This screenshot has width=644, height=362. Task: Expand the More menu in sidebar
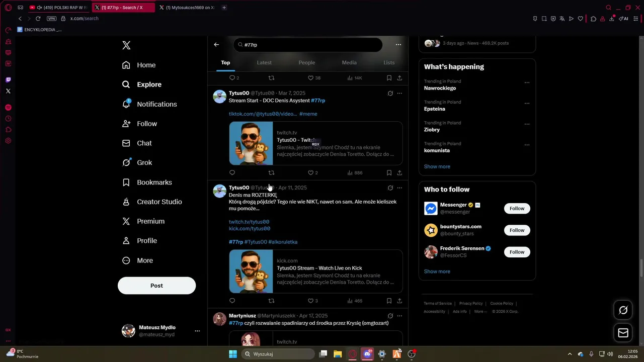coord(137,260)
